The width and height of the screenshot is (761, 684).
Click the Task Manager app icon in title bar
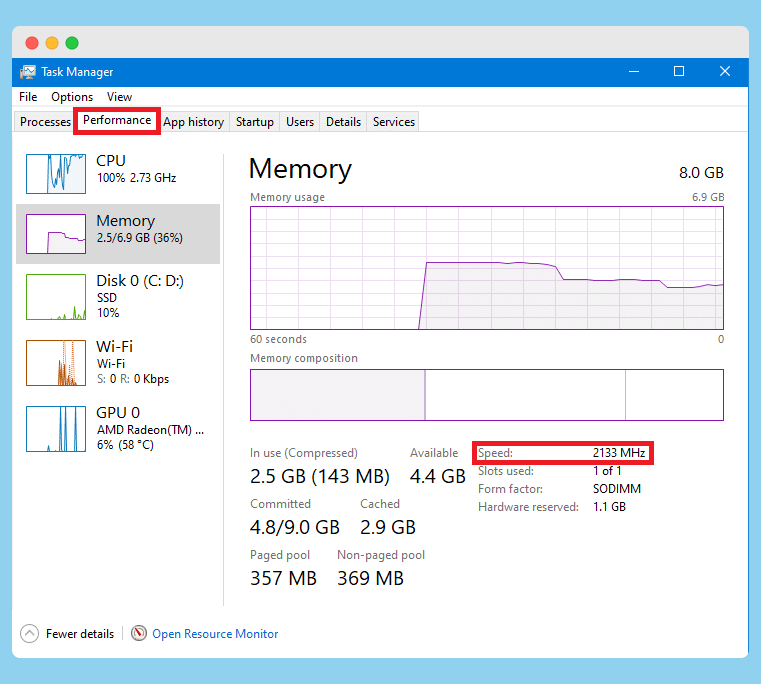point(28,72)
